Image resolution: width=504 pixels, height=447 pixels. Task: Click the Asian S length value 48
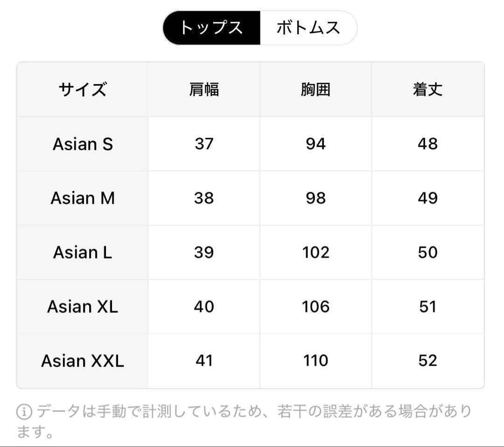pos(427,144)
